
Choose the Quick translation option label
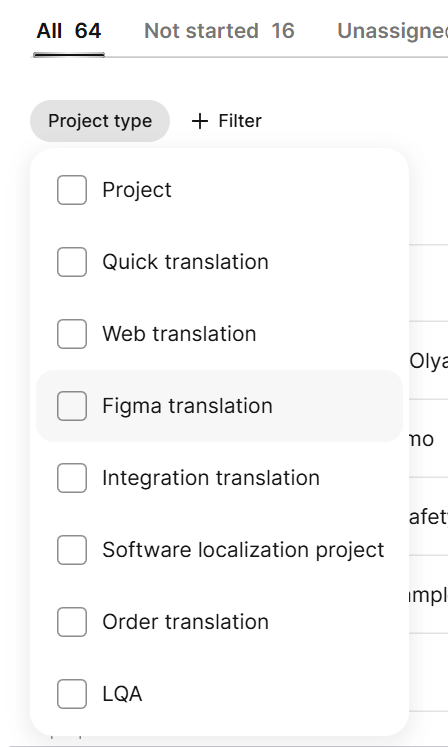pos(185,262)
